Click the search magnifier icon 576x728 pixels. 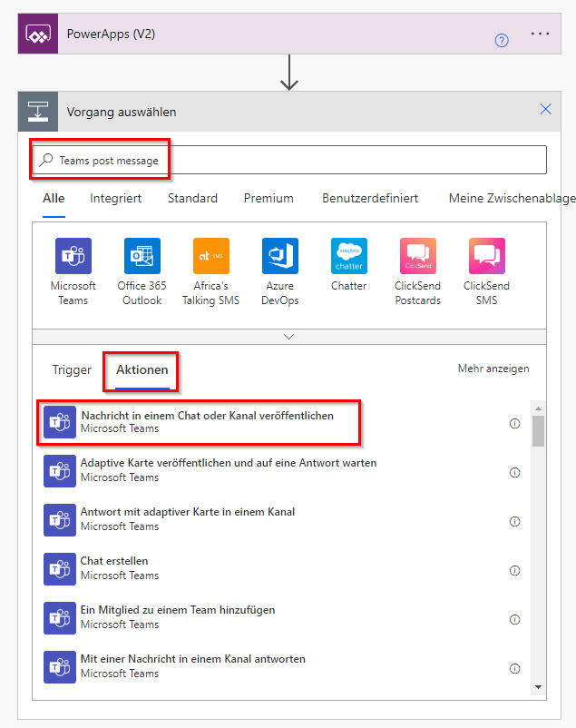point(46,160)
